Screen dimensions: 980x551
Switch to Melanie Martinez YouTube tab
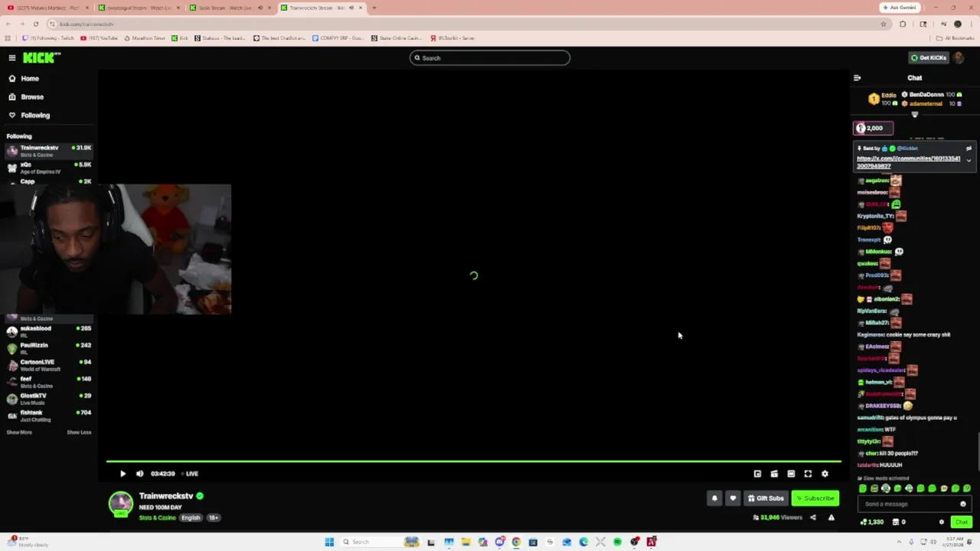click(47, 8)
